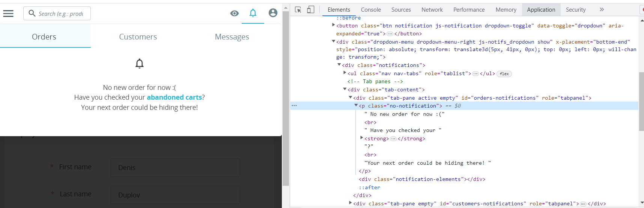
Task: Click the Last name field with Duplov
Action: tap(175, 195)
